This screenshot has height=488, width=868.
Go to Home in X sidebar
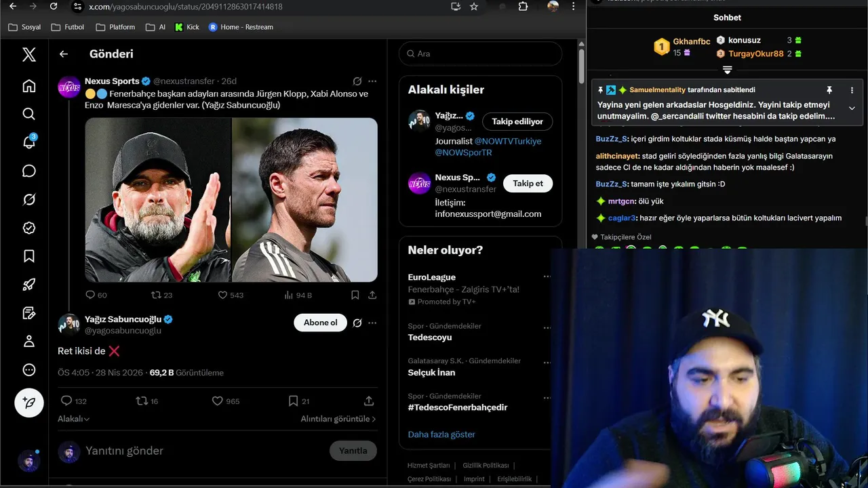[28, 85]
